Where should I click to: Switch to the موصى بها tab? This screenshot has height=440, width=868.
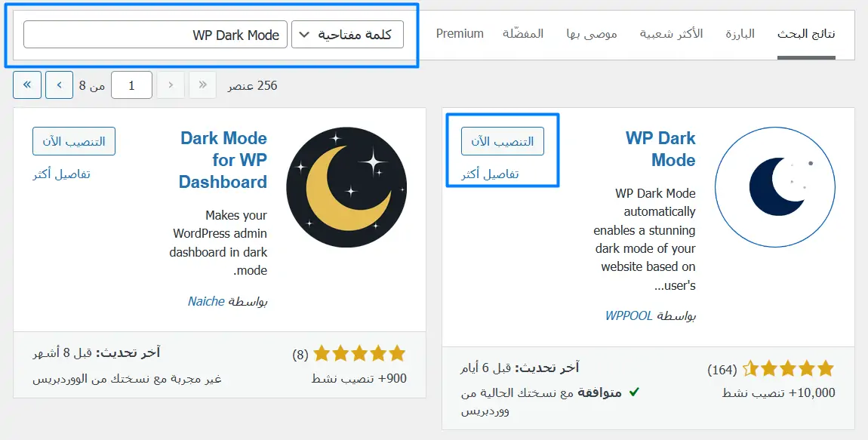pos(592,34)
